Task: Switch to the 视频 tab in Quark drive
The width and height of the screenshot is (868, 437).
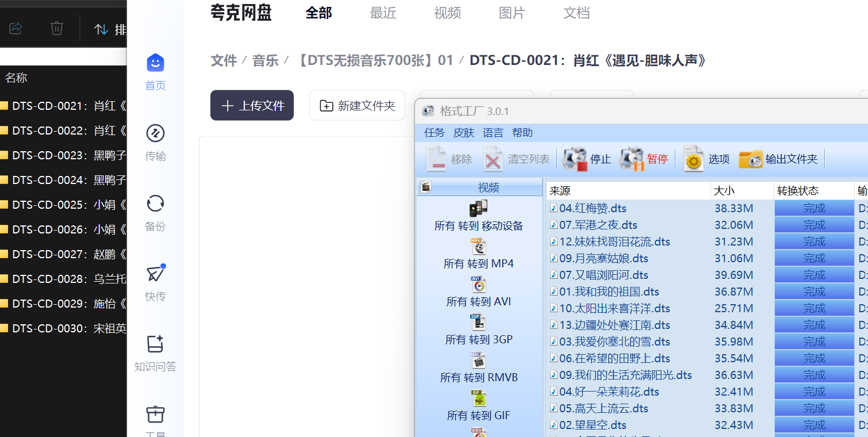Action: pos(448,13)
